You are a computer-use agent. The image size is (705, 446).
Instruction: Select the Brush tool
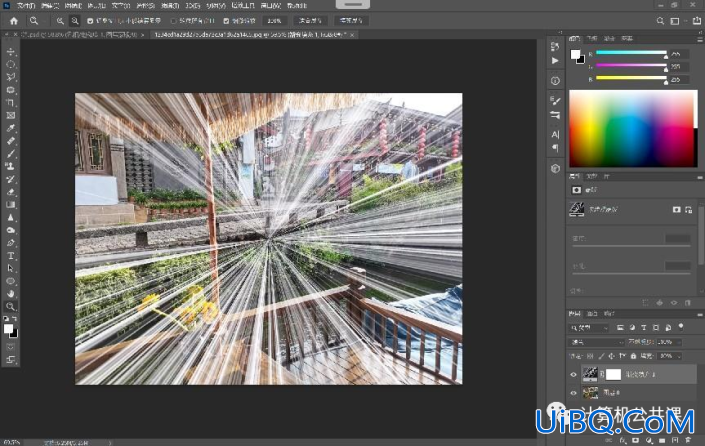tap(10, 153)
